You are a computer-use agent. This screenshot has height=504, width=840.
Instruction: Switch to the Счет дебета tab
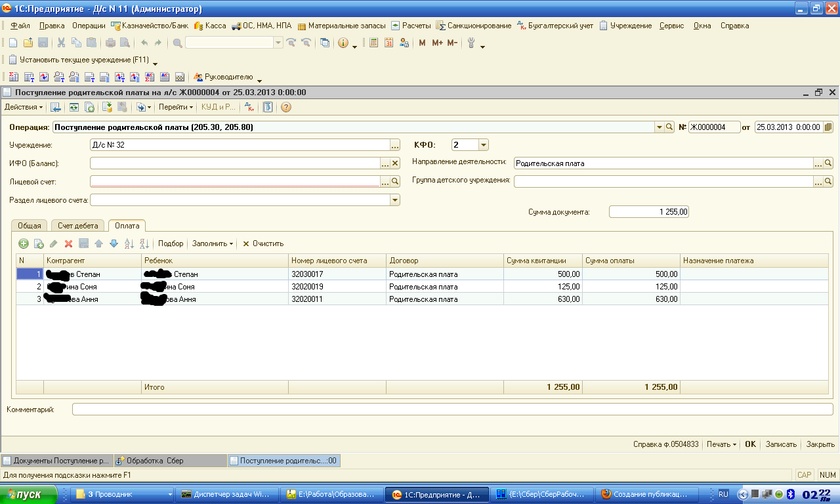point(77,226)
